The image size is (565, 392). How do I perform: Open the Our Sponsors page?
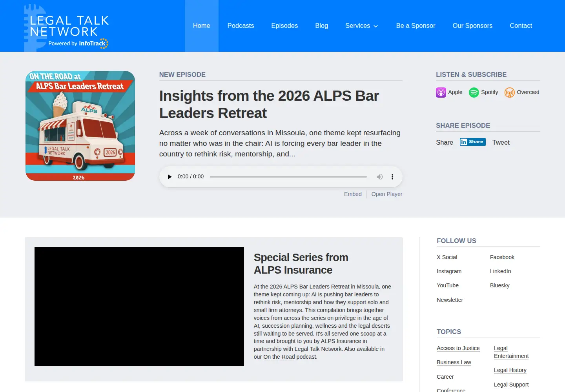[x=472, y=26]
